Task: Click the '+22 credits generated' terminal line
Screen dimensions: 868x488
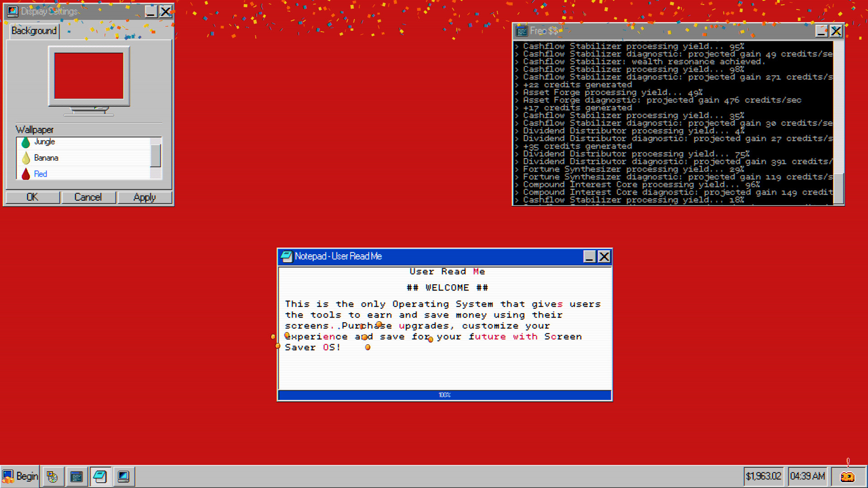Action: pyautogui.click(x=577, y=85)
